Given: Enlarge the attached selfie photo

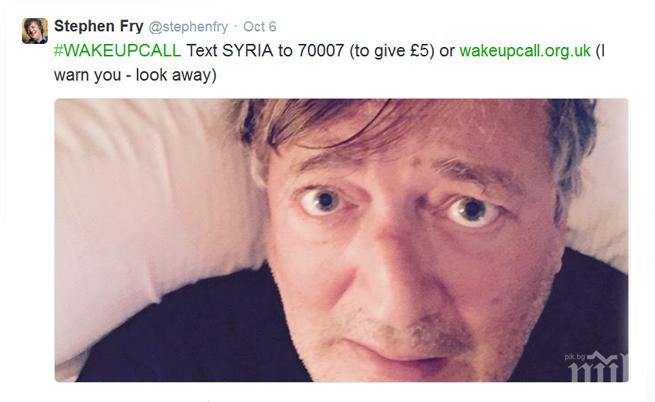Looking at the screenshot, I should [x=341, y=240].
